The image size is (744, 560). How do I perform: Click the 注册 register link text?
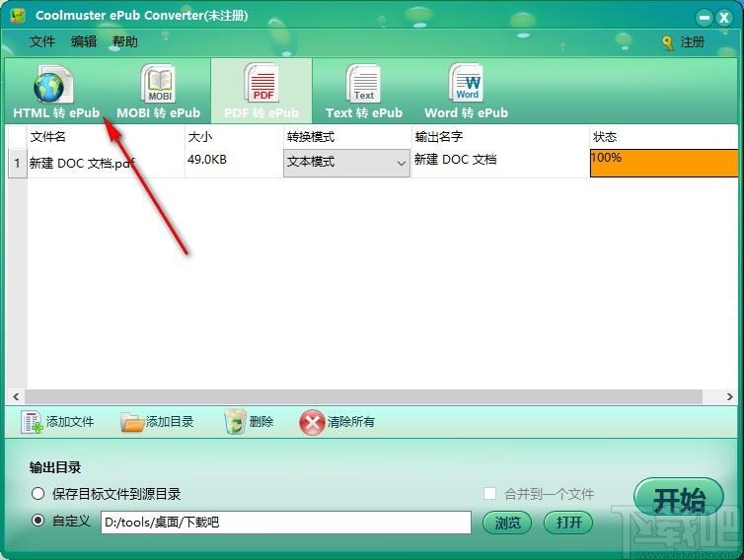(x=692, y=42)
